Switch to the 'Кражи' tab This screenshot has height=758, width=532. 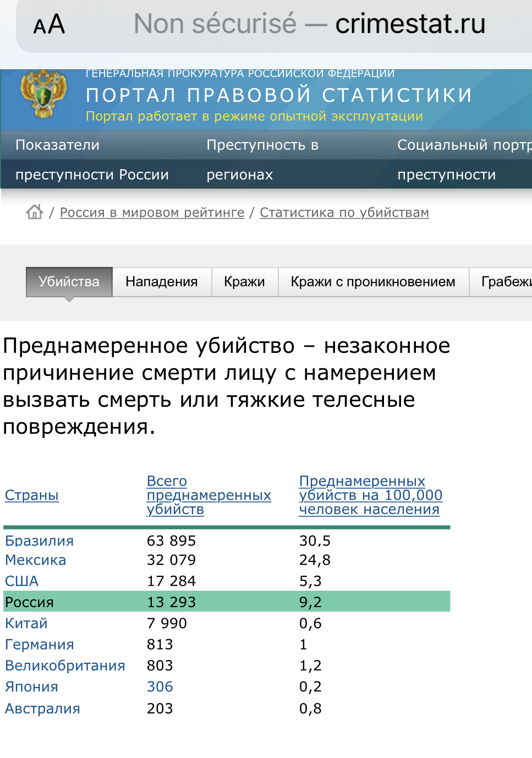click(244, 282)
